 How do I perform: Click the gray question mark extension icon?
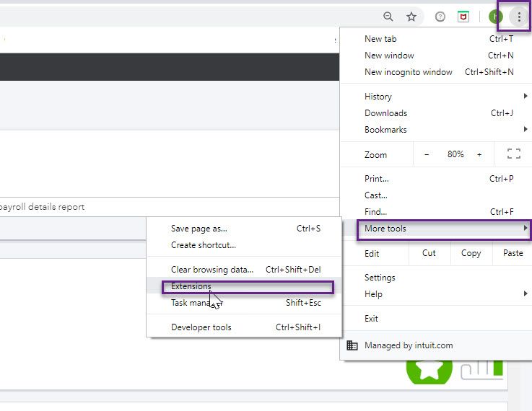(440, 17)
